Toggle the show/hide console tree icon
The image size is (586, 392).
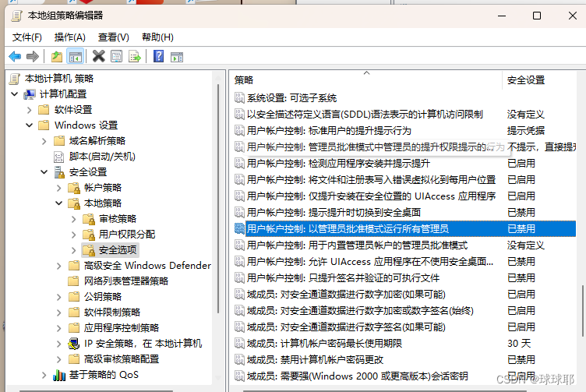coord(75,57)
